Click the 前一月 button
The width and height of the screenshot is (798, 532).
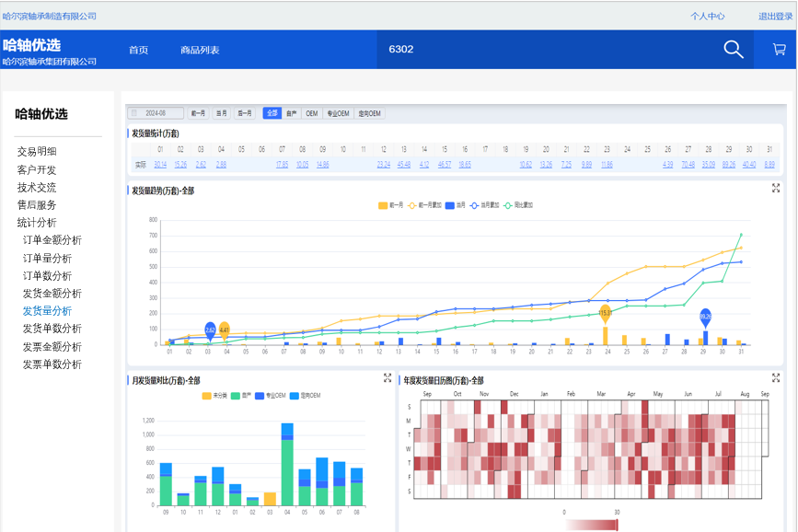coord(198,113)
